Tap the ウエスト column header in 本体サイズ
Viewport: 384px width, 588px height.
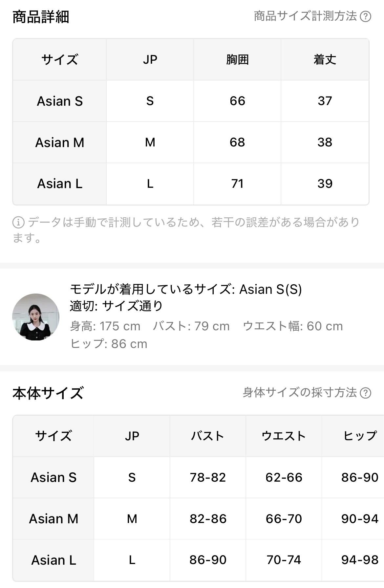[284, 436]
